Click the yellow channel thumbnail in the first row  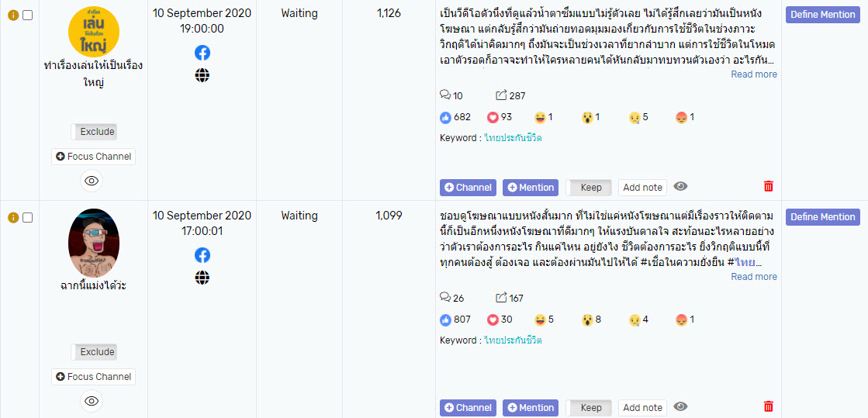(94, 31)
